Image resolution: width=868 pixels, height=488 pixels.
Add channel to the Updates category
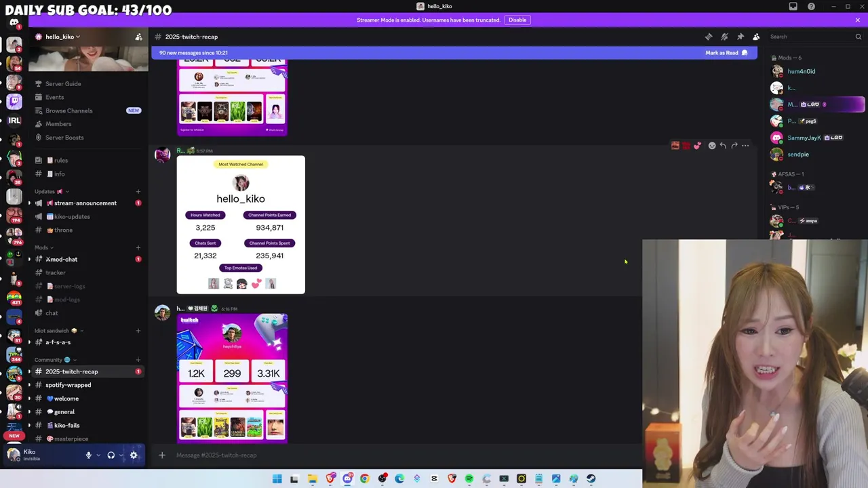[138, 192]
